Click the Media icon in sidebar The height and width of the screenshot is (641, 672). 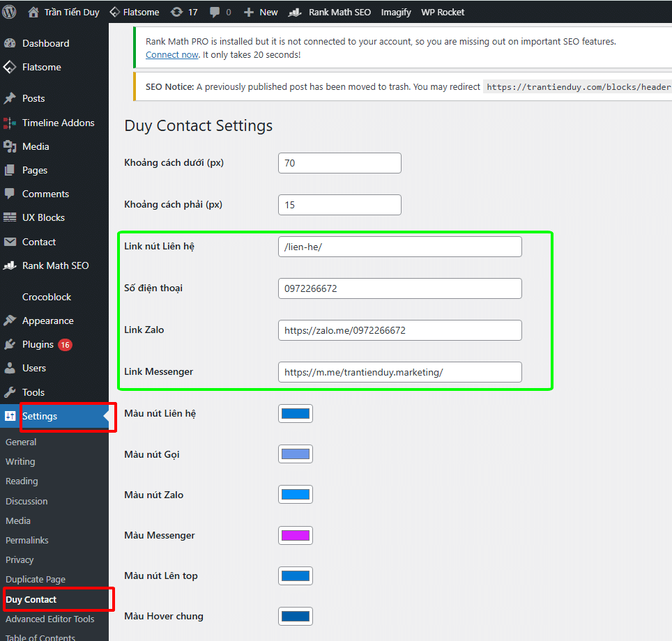(10, 146)
